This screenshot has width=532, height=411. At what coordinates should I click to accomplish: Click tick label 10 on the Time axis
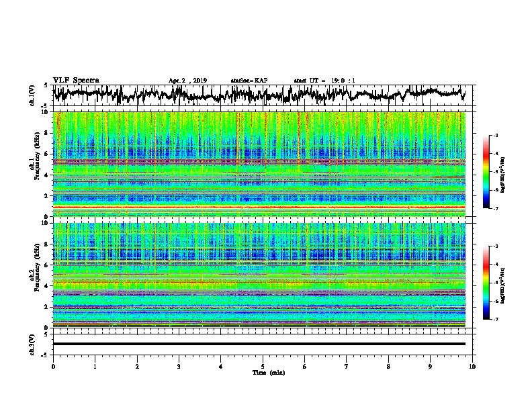point(472,367)
